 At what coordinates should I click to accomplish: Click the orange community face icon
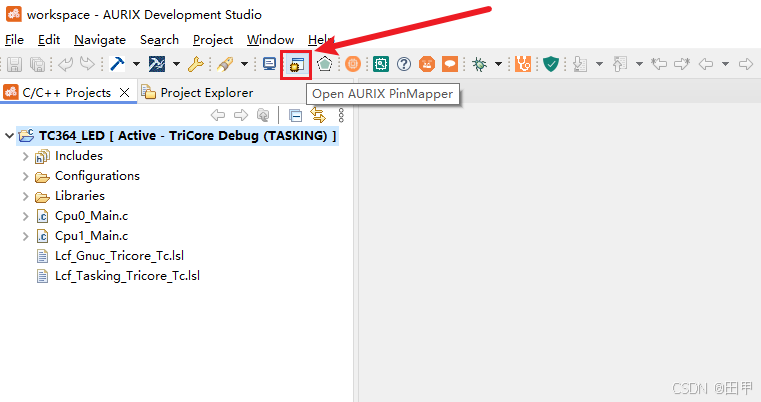[x=427, y=64]
